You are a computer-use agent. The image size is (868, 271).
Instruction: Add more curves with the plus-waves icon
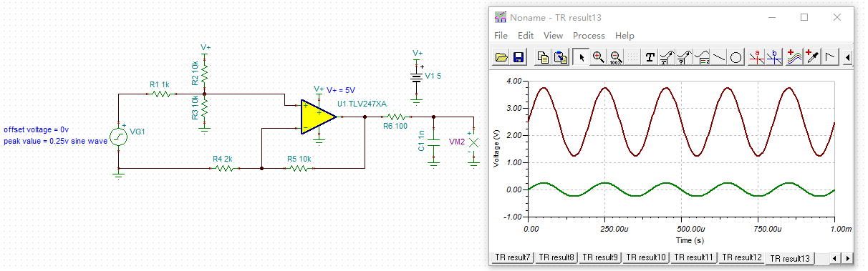coord(794,57)
